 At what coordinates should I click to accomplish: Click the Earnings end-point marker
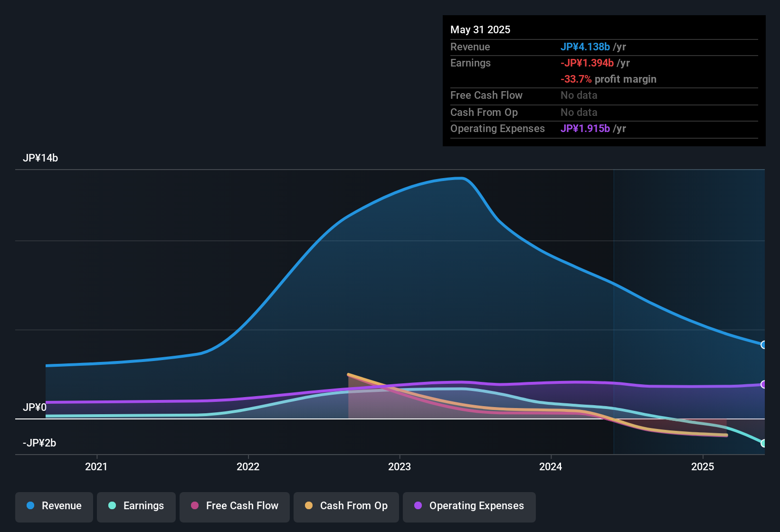point(764,443)
